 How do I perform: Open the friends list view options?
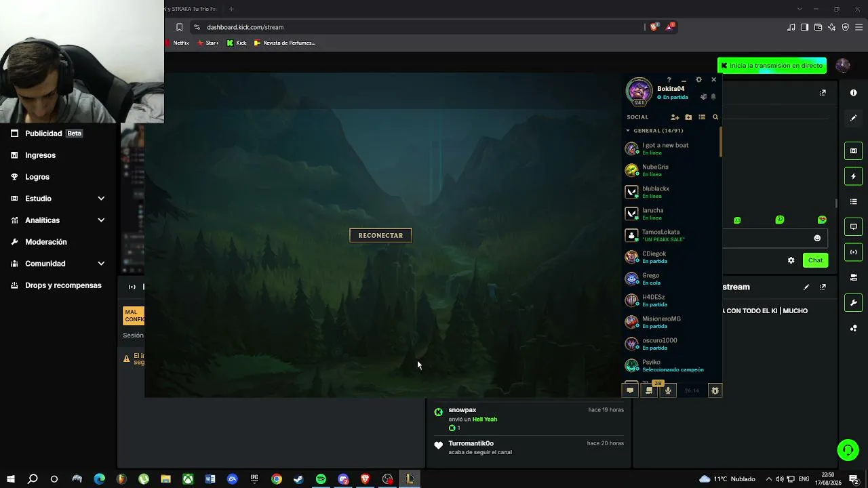(x=702, y=117)
